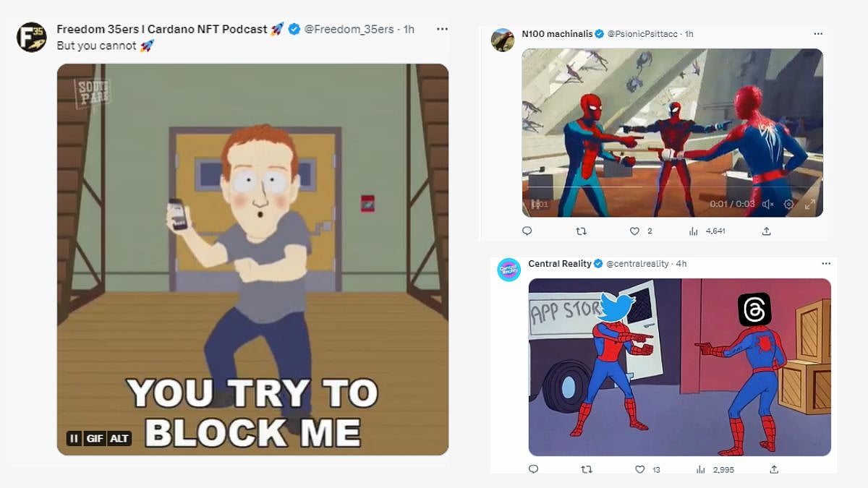868x488 pixels.
Task: Reply to the N100 machinalis tweet
Action: [x=527, y=231]
